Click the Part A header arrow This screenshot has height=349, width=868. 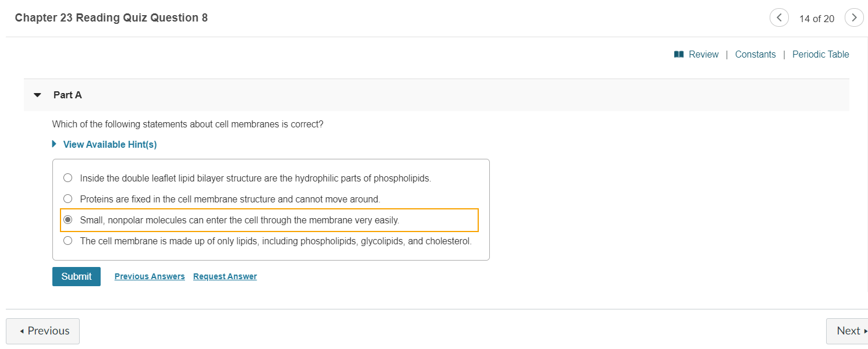point(37,95)
